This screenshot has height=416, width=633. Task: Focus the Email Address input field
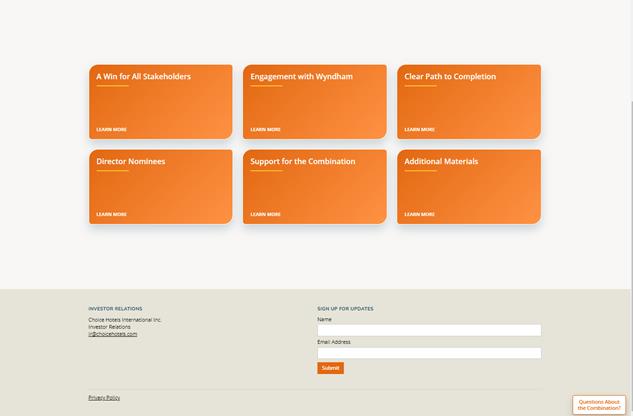point(428,353)
